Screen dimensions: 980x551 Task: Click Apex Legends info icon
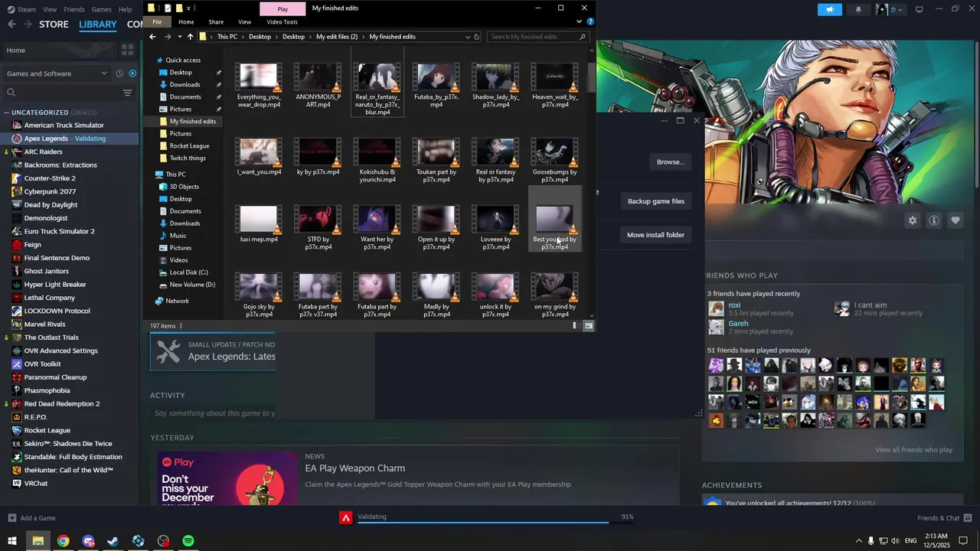coord(933,220)
